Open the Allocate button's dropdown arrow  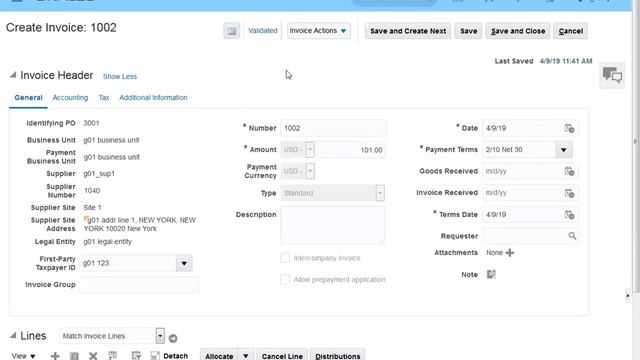click(246, 356)
